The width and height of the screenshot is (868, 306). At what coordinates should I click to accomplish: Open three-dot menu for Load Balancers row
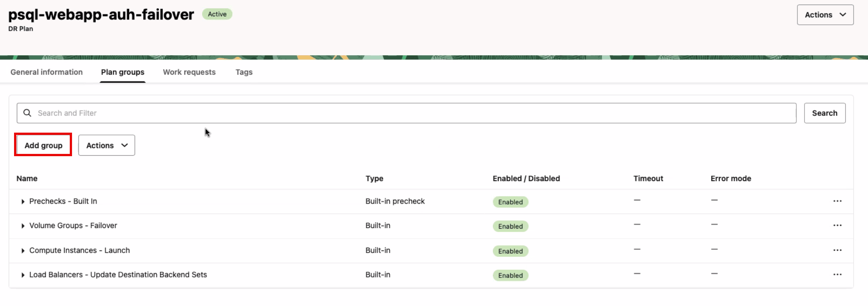click(837, 275)
